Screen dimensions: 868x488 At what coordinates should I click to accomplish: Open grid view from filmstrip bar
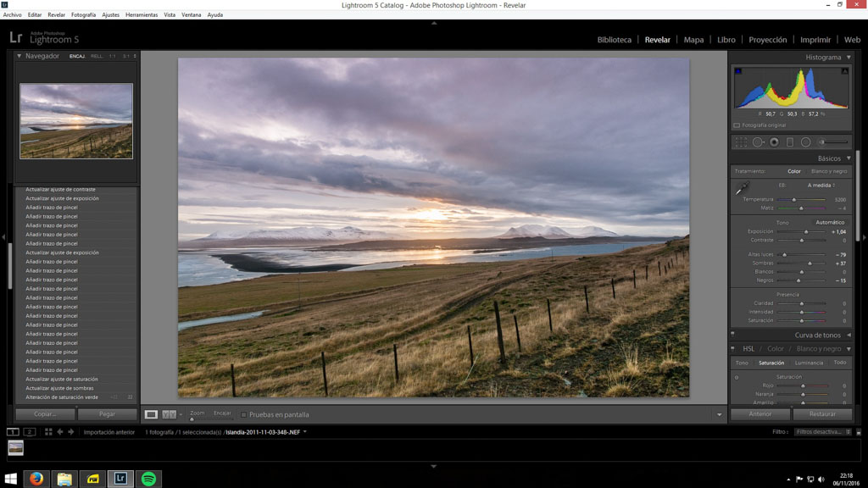coord(48,432)
